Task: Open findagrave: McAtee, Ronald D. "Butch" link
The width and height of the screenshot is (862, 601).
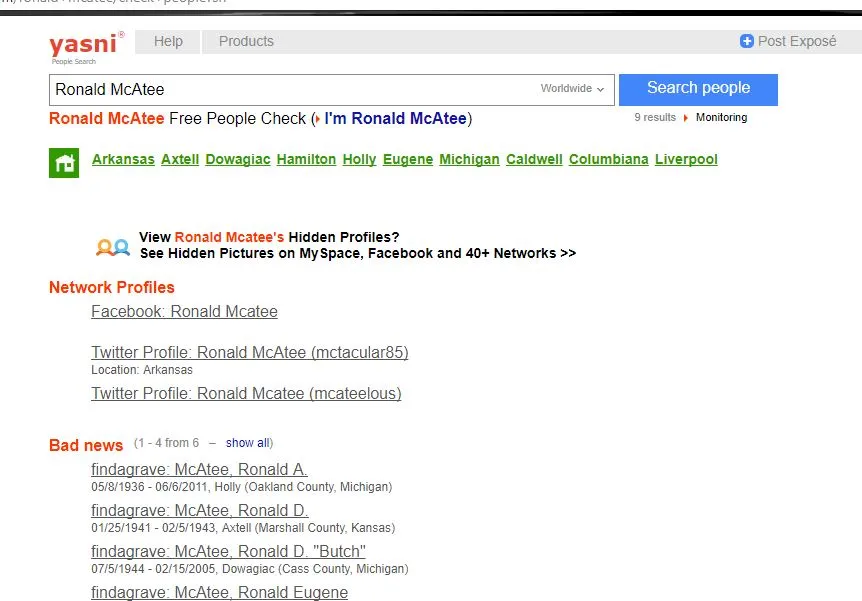Action: (228, 552)
